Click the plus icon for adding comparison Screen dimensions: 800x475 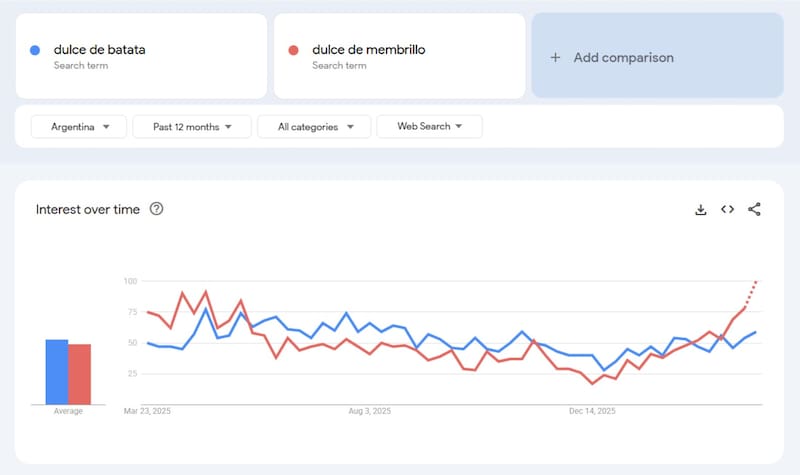pyautogui.click(x=556, y=57)
